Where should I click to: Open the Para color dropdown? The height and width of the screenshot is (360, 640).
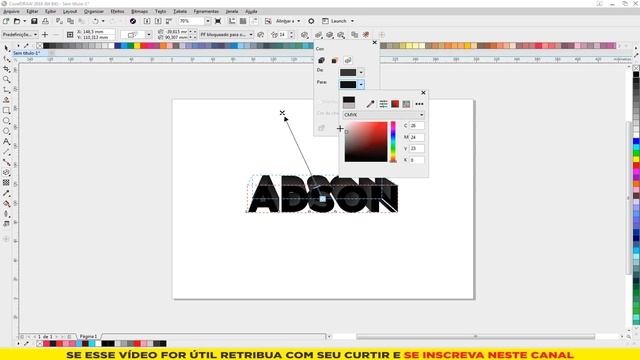tap(361, 84)
